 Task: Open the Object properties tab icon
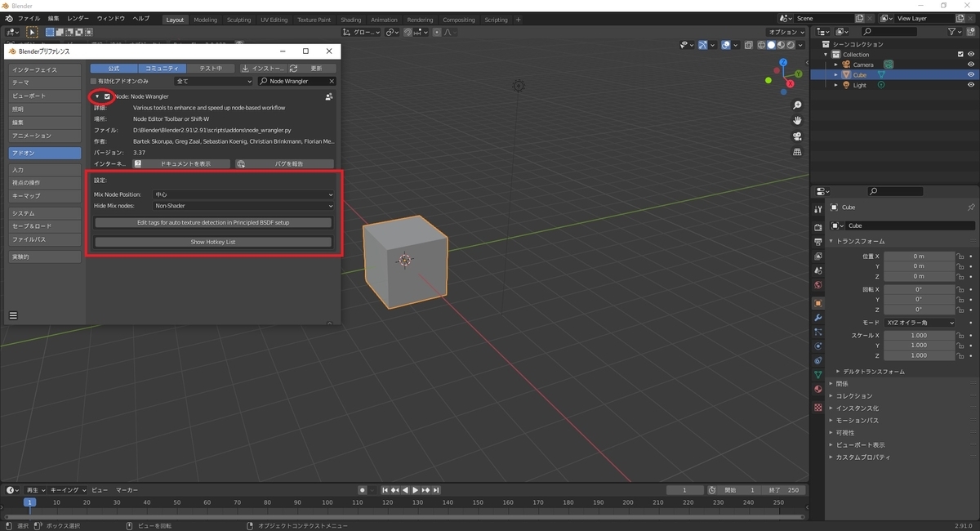tap(817, 303)
